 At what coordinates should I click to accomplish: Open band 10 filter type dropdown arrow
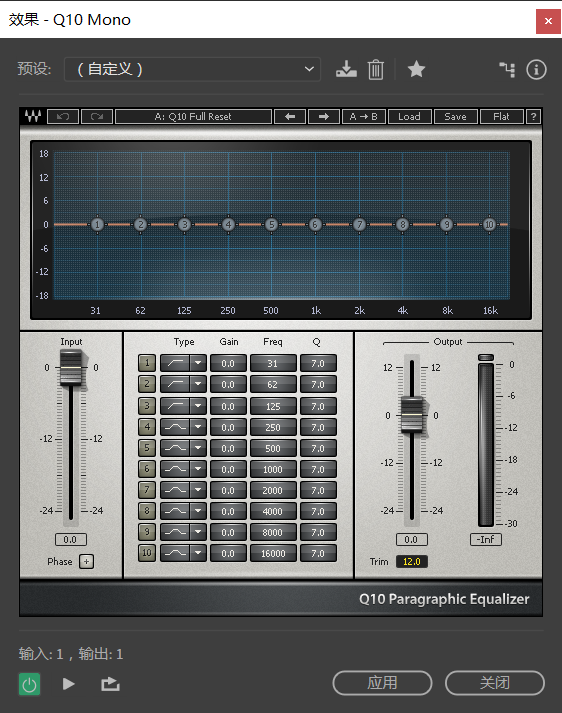click(198, 553)
